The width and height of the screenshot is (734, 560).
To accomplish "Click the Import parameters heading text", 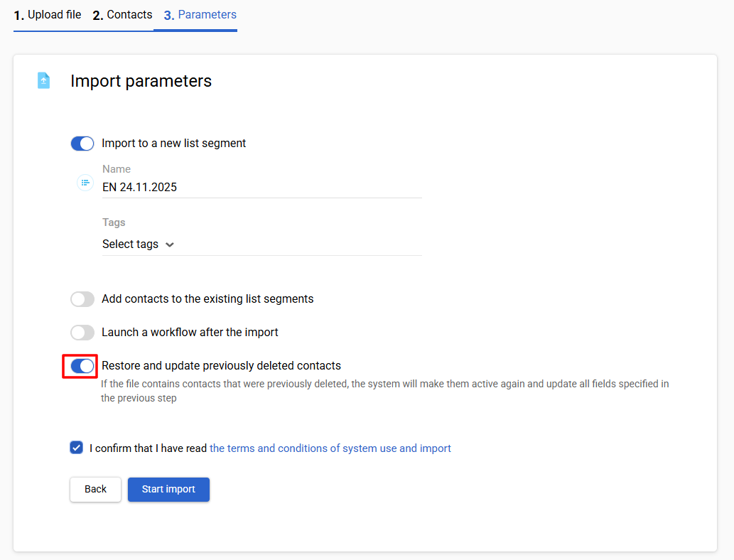I will (141, 81).
